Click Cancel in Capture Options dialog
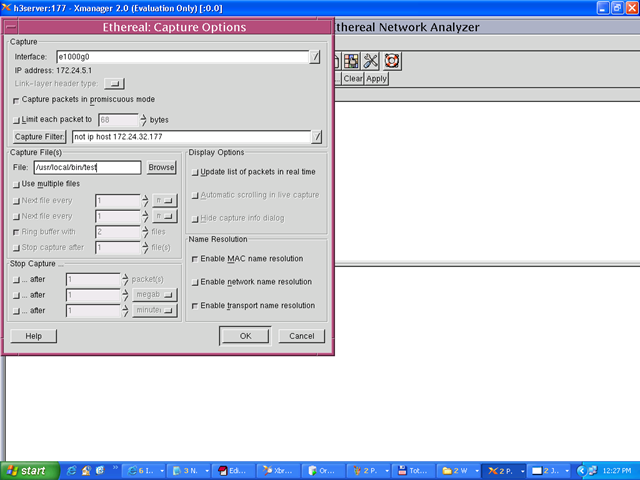Image resolution: width=640 pixels, height=480 pixels. (302, 336)
